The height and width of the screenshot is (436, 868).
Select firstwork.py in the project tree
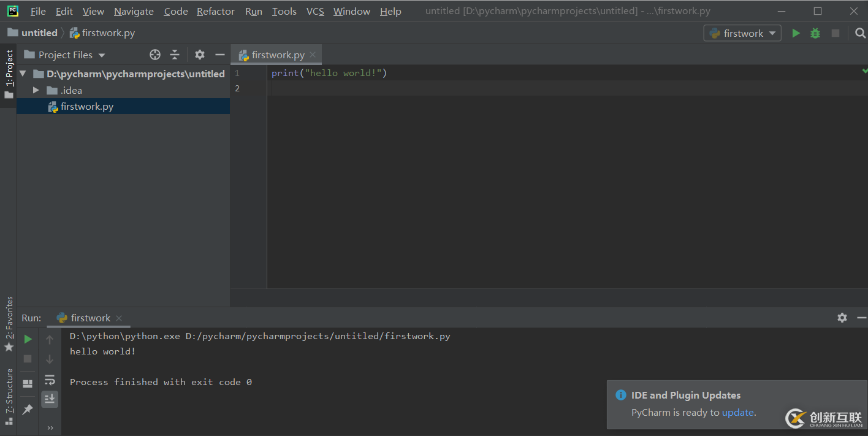point(86,107)
